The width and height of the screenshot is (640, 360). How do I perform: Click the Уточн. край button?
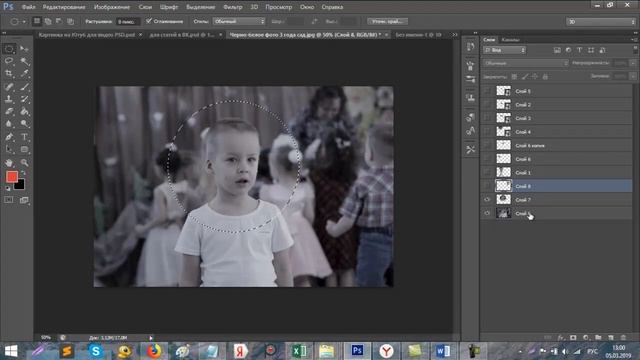[x=387, y=21]
